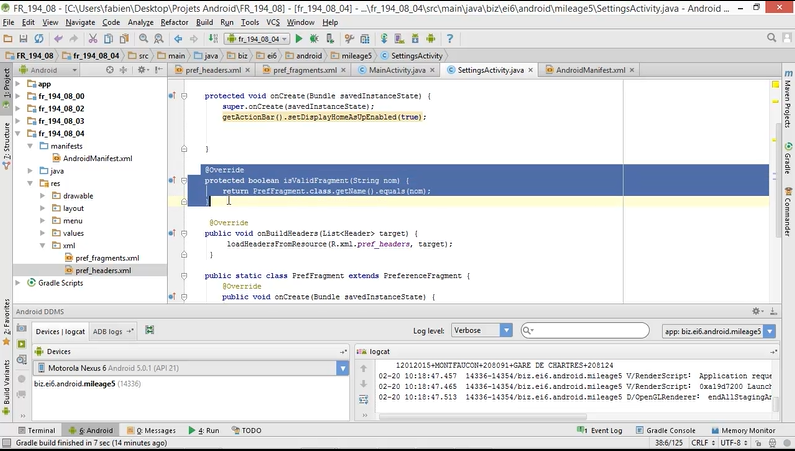
Task: Expand the Gradle Scripts tree node
Action: coord(18,283)
